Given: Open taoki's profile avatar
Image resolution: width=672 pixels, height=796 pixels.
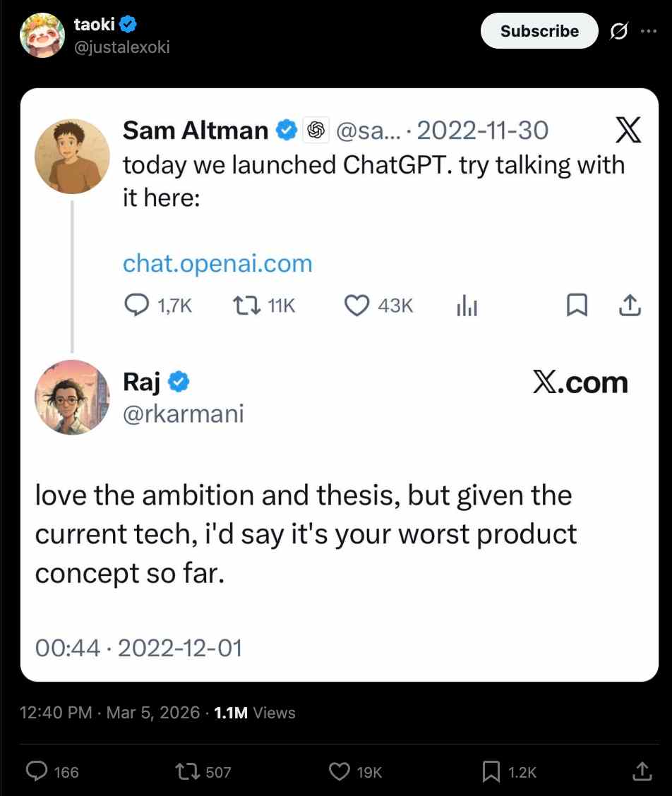Looking at the screenshot, I should click(x=42, y=35).
